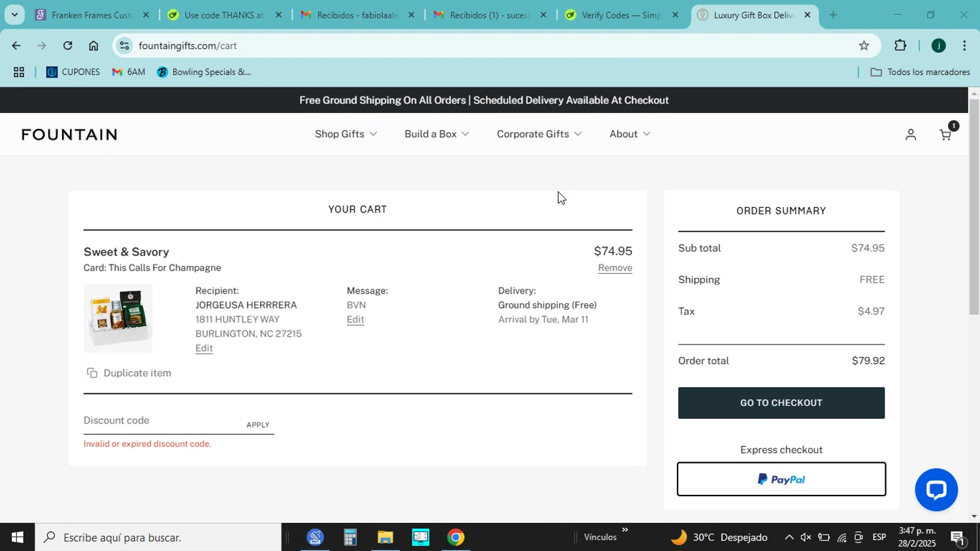Show hidden system tray icons
Viewport: 980px width, 551px height.
pyautogui.click(x=789, y=537)
